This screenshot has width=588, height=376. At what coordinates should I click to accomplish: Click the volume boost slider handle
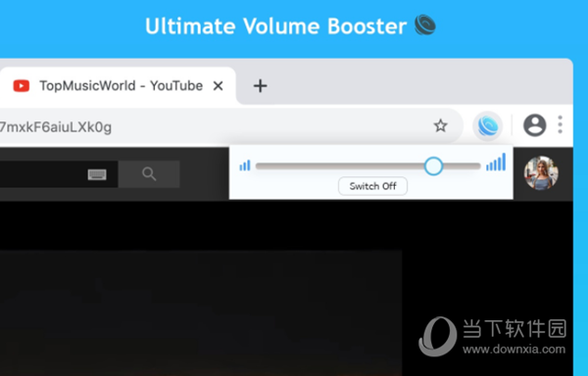pyautogui.click(x=433, y=165)
